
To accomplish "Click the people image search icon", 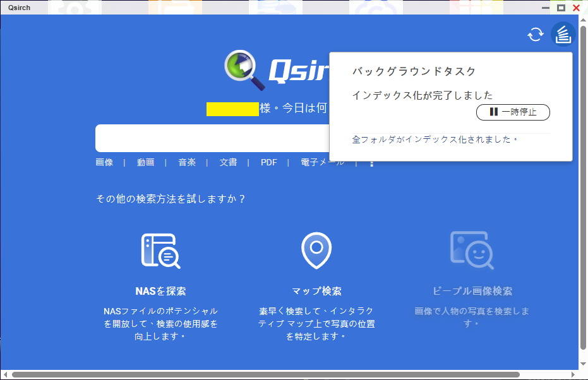I will [472, 251].
